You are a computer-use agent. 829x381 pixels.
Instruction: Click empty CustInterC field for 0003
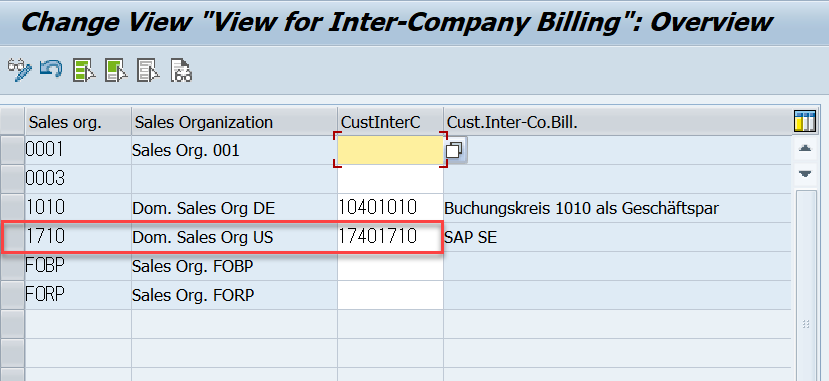(391, 179)
